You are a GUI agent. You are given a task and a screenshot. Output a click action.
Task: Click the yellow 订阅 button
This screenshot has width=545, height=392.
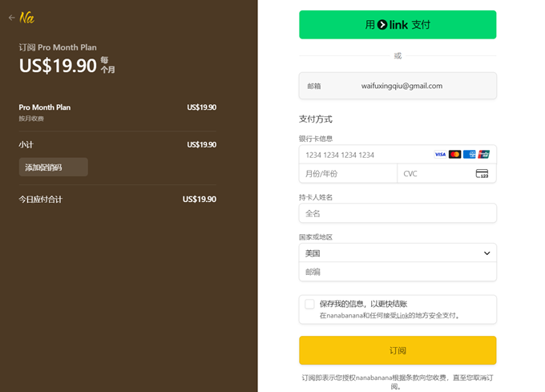coord(398,350)
